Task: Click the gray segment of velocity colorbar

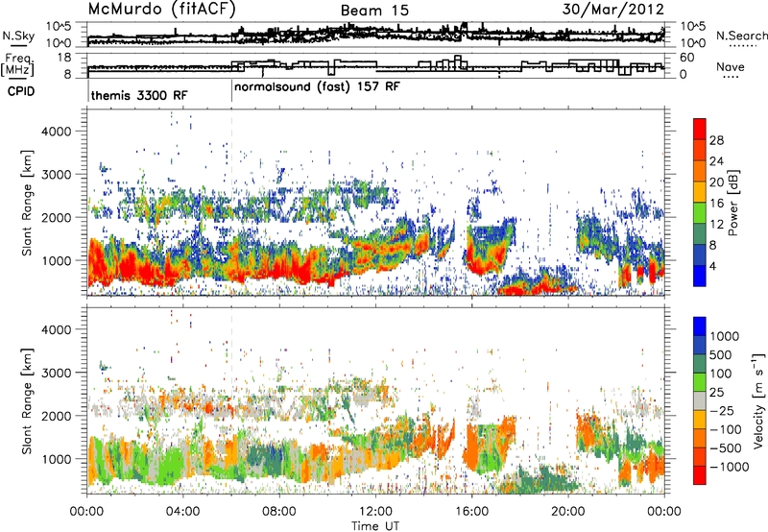Action: point(700,401)
